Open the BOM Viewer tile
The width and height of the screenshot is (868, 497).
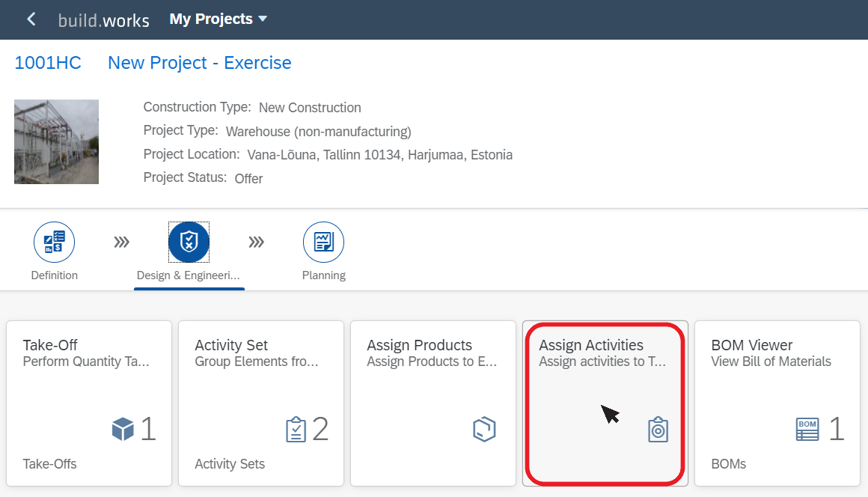pyautogui.click(x=777, y=403)
